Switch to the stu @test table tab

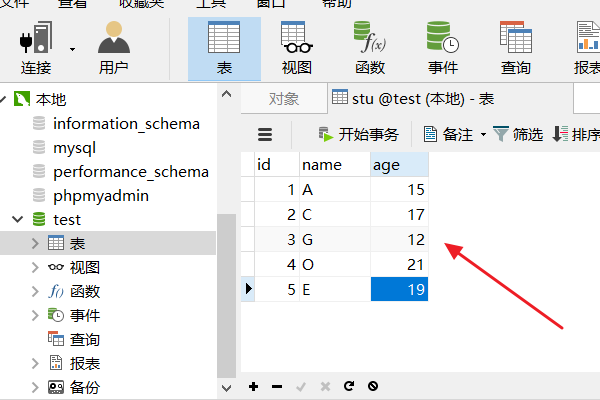click(x=450, y=99)
